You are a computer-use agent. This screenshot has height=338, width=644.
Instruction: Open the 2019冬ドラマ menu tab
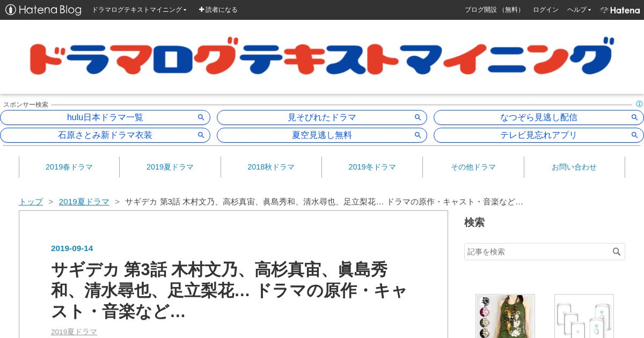372,167
